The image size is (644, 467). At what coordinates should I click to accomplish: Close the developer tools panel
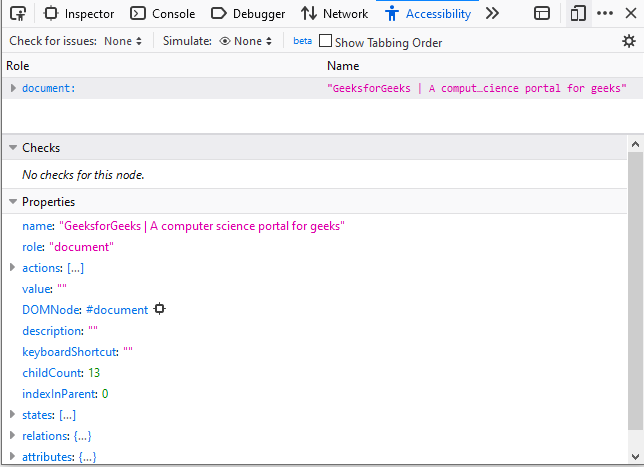click(631, 13)
